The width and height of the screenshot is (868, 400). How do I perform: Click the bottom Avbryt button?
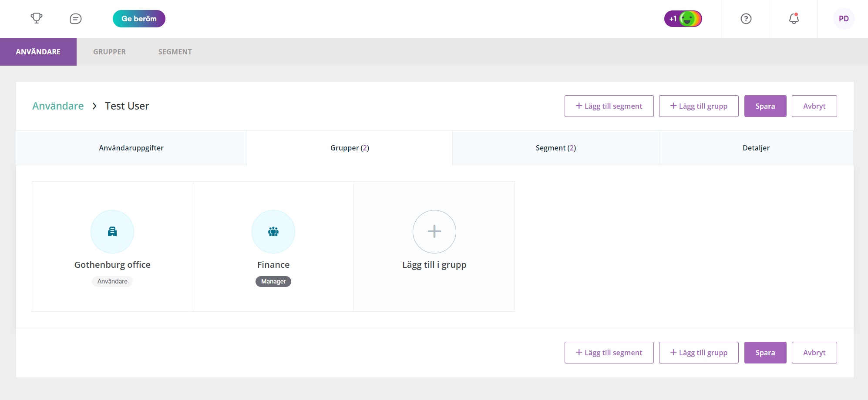pos(814,353)
